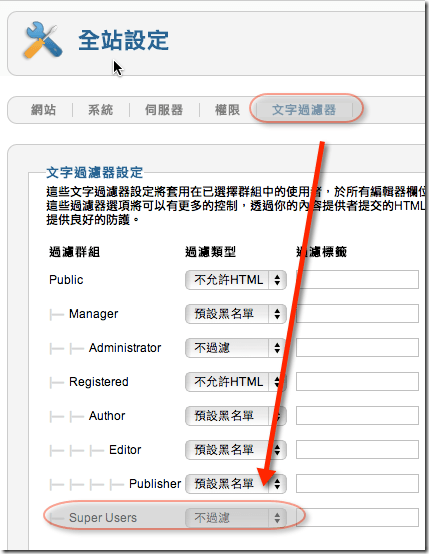Focus the Super Users filter tags field
The image size is (429, 554).
coord(357,518)
